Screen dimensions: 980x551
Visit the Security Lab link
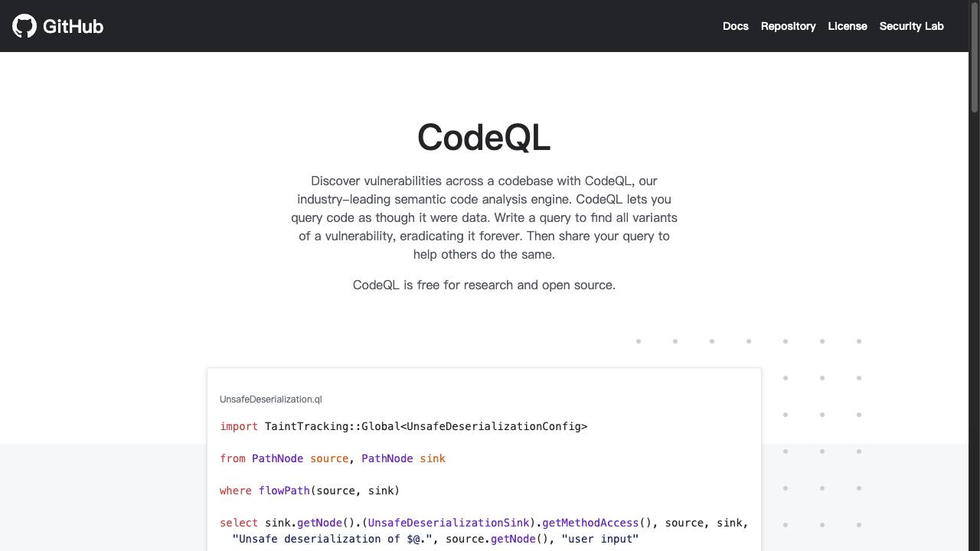(911, 26)
